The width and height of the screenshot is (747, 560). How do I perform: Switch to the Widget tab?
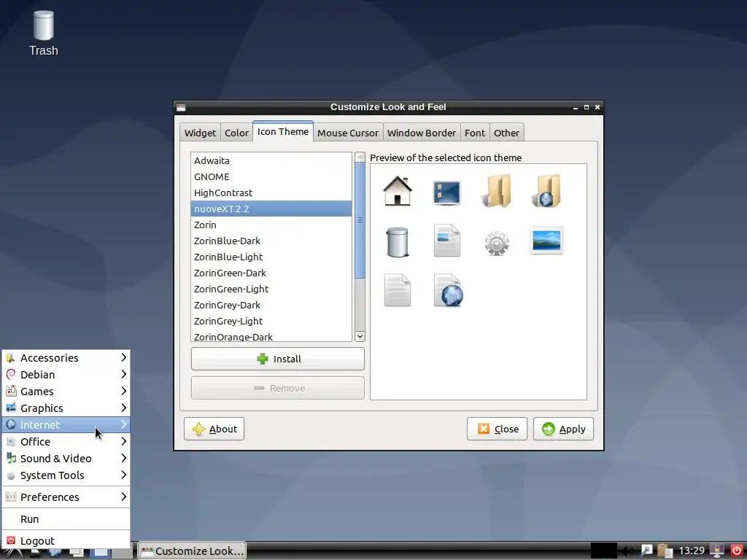200,133
